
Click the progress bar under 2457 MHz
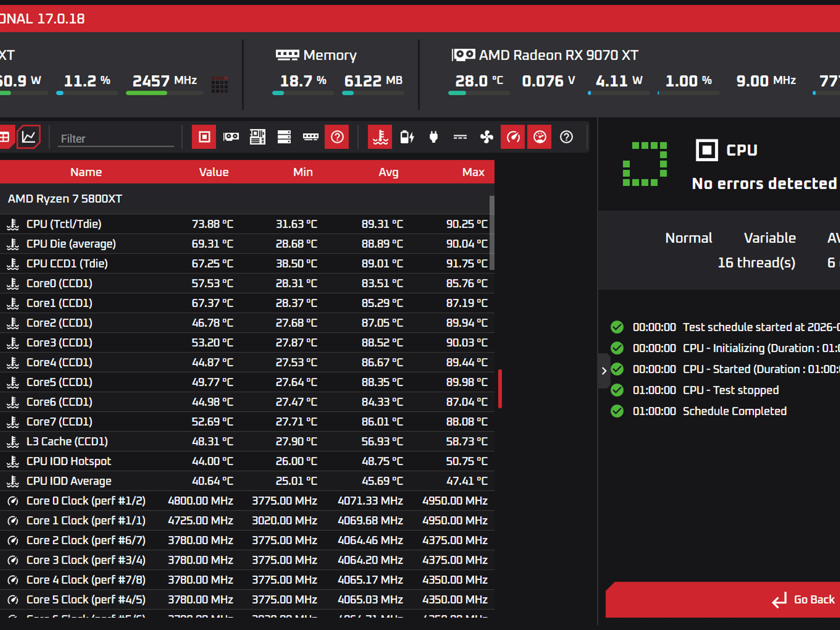[x=164, y=93]
